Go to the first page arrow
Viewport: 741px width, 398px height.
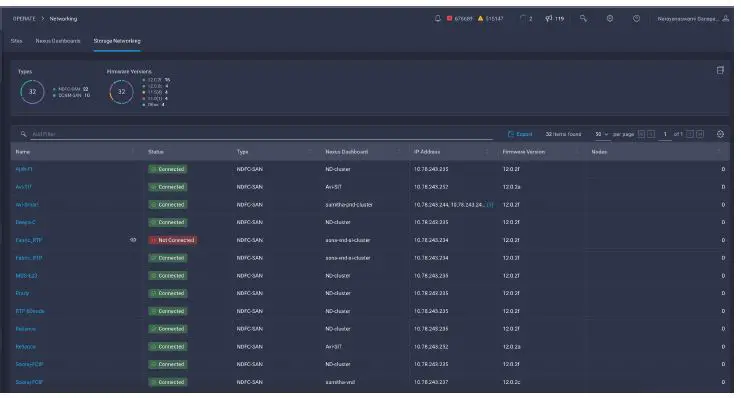pyautogui.click(x=641, y=134)
